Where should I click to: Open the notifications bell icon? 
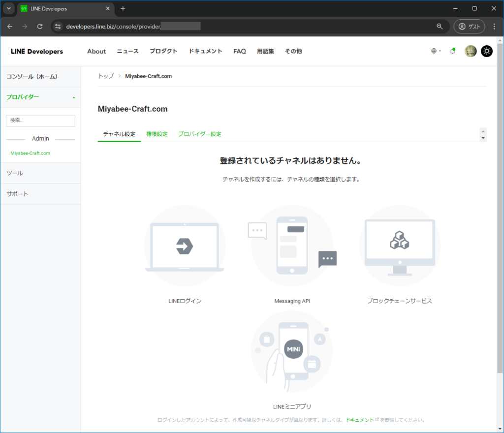coord(453,51)
